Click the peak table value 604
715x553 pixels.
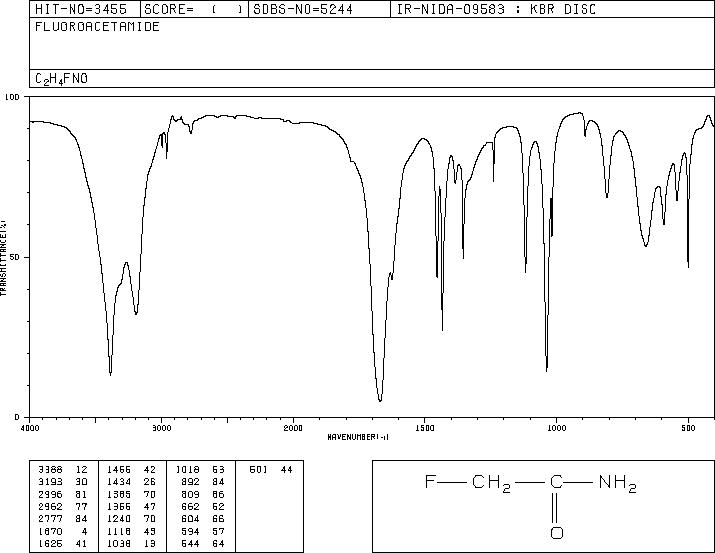(191, 519)
